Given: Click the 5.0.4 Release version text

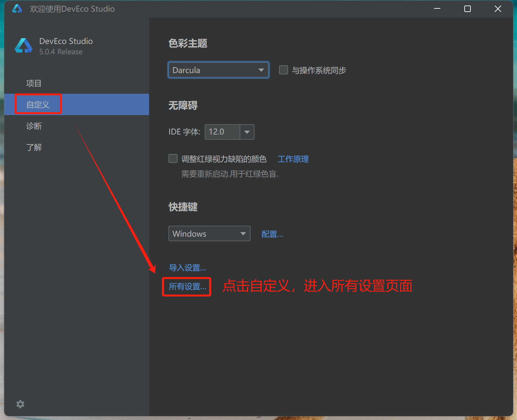Looking at the screenshot, I should (x=61, y=52).
